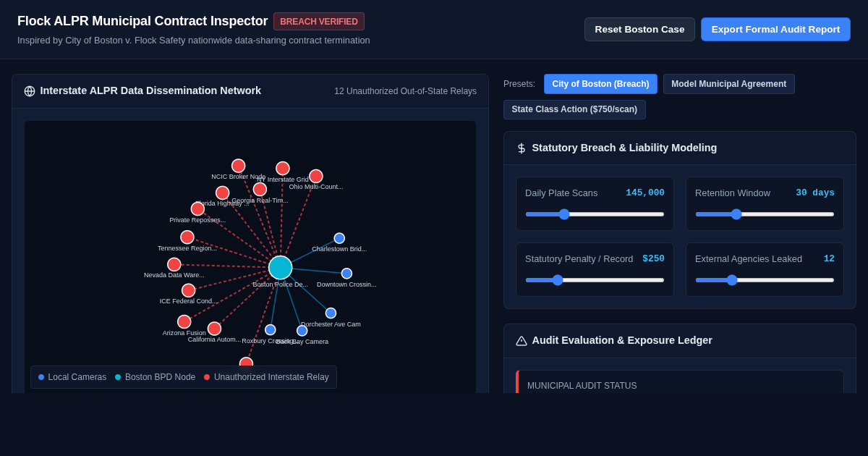Viewport: 868px width, 456px height.
Task: Choose the State Class Action ($750/scan) preset
Action: pos(574,110)
